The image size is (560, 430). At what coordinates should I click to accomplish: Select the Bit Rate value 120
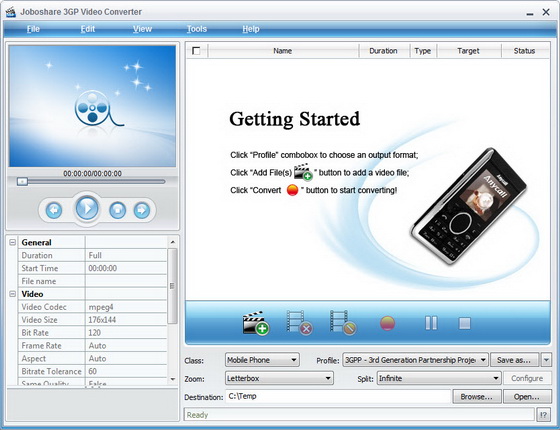(126, 332)
